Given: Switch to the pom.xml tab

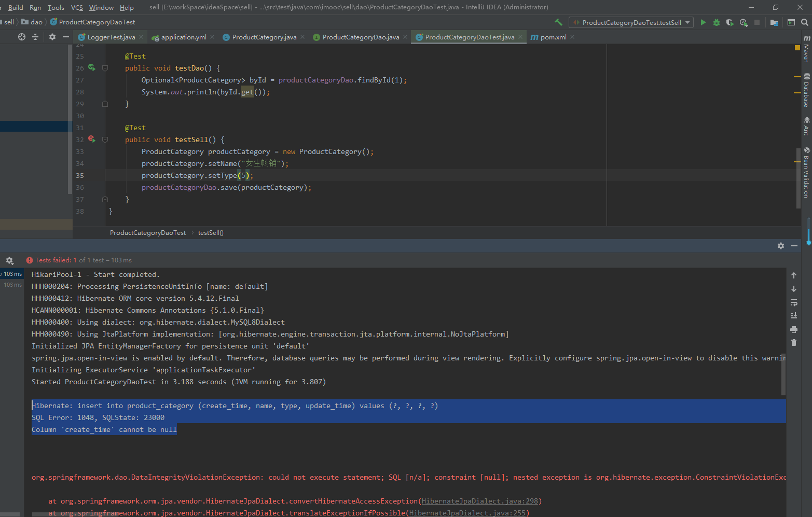Looking at the screenshot, I should [x=553, y=37].
